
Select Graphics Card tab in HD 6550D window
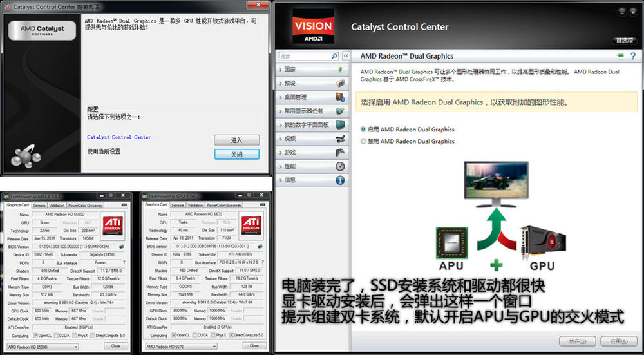pos(17,205)
